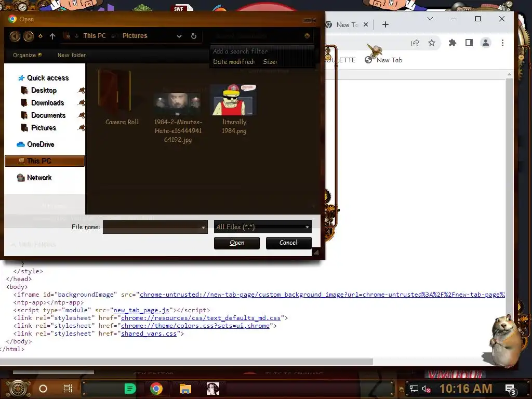Open recent locations next to Forward arrow
532x399 pixels.
(41, 36)
